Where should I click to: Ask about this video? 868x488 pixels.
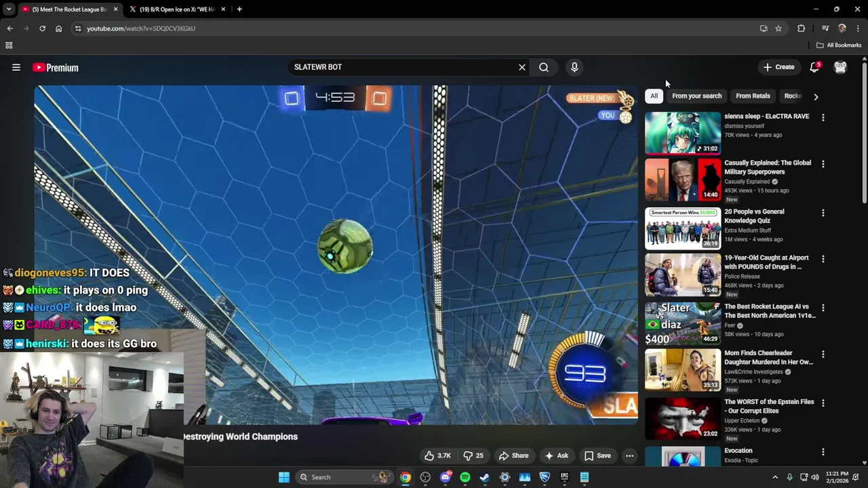[x=556, y=455]
